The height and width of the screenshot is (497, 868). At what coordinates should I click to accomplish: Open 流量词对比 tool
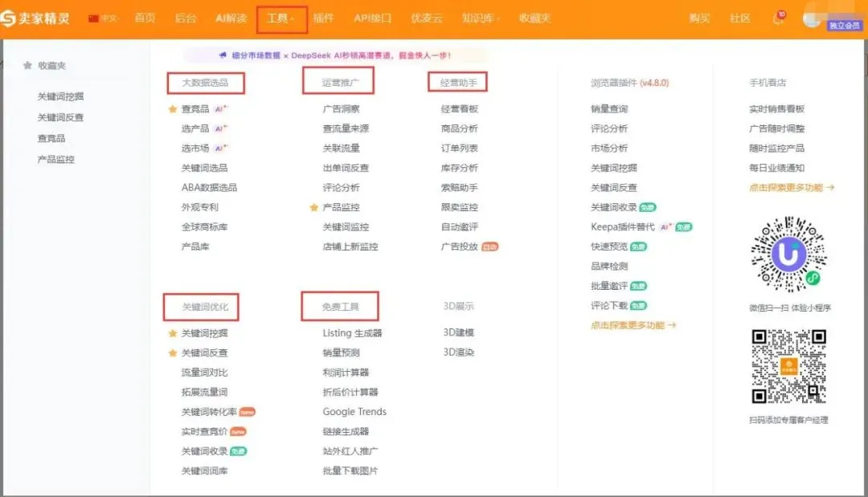pyautogui.click(x=204, y=373)
